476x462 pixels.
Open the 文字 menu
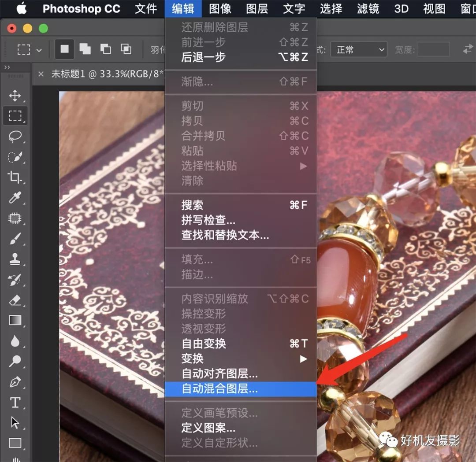(294, 8)
